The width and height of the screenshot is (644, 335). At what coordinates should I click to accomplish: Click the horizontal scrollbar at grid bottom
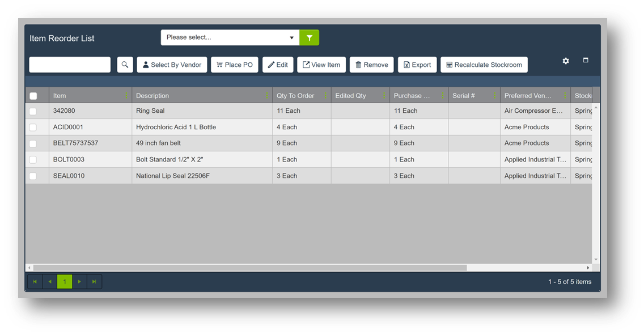point(249,268)
